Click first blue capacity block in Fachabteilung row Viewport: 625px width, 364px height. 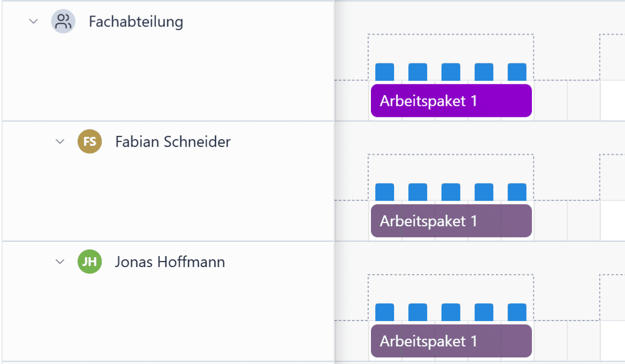pos(385,72)
